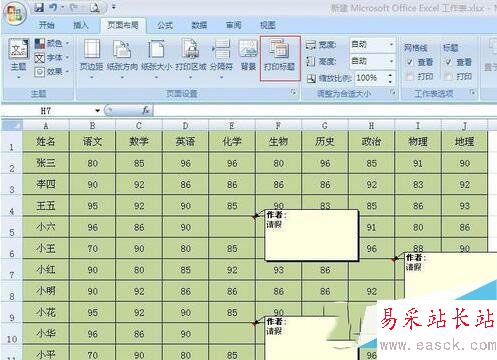The image size is (497, 360).
Task: Click the 姓名 header cell
Action: click(x=46, y=142)
